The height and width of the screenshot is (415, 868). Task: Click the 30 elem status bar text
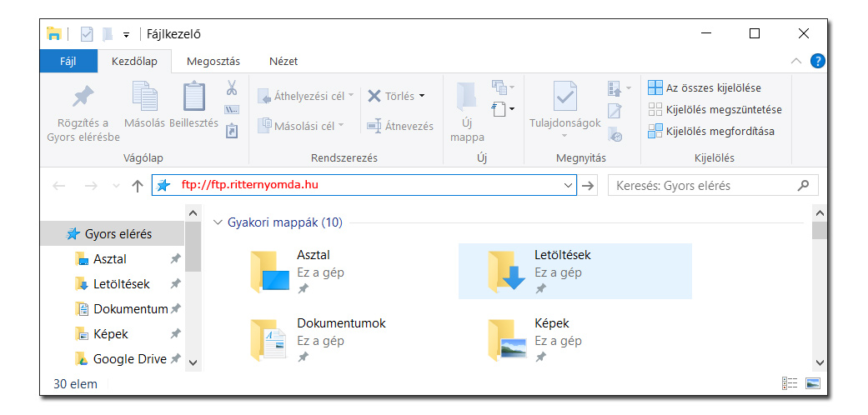(x=75, y=383)
